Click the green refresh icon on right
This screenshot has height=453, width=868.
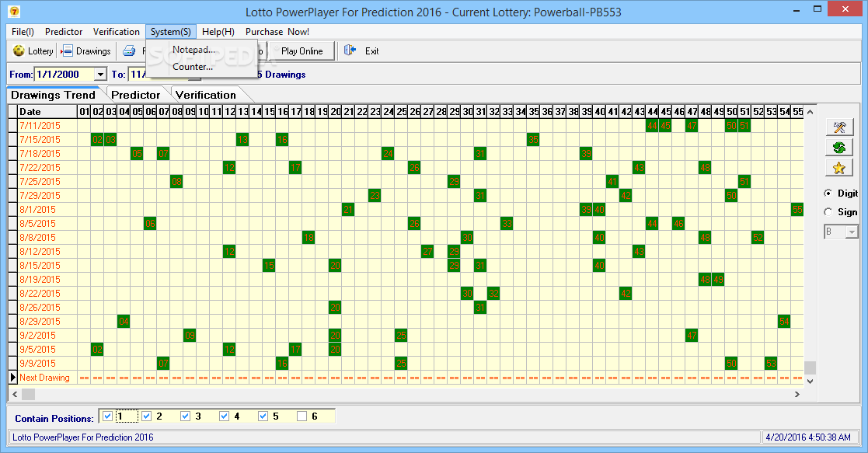(839, 148)
